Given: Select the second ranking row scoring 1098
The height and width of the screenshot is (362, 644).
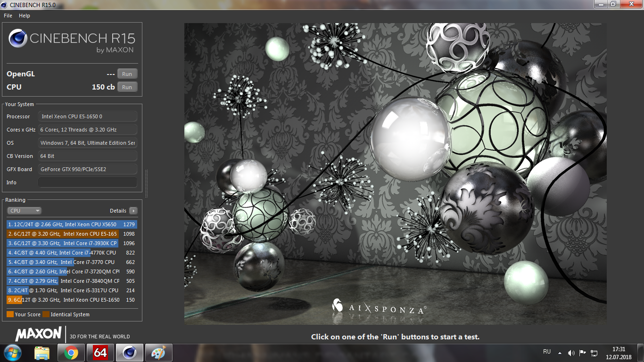Looking at the screenshot, I should (72, 234).
